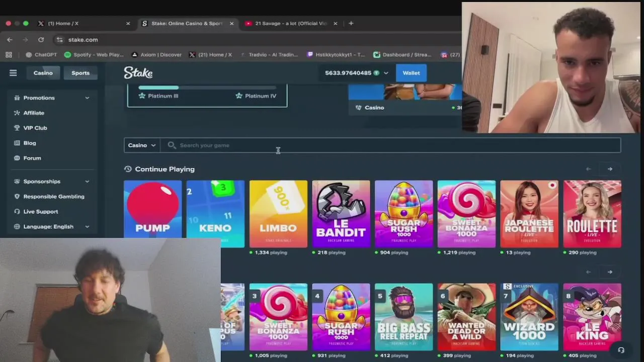
Task: Click the Affiliate icon in the sidebar
Action: pyautogui.click(x=17, y=113)
